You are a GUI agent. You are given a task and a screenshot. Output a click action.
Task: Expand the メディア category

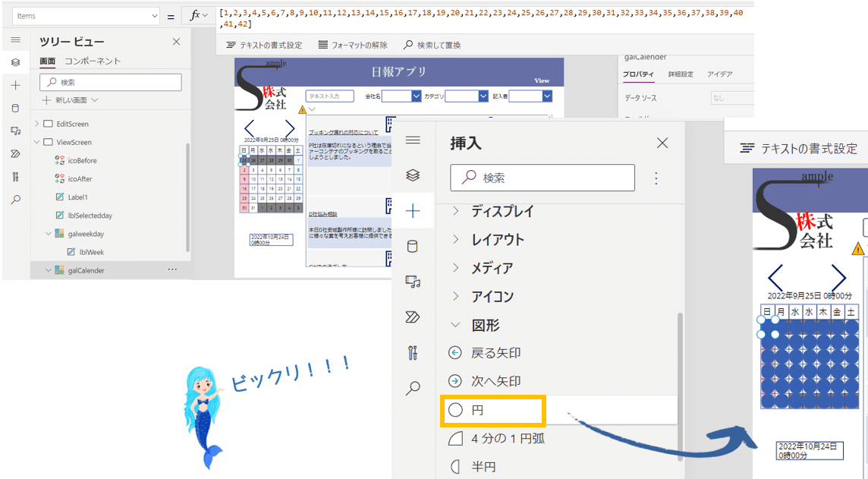(455, 268)
